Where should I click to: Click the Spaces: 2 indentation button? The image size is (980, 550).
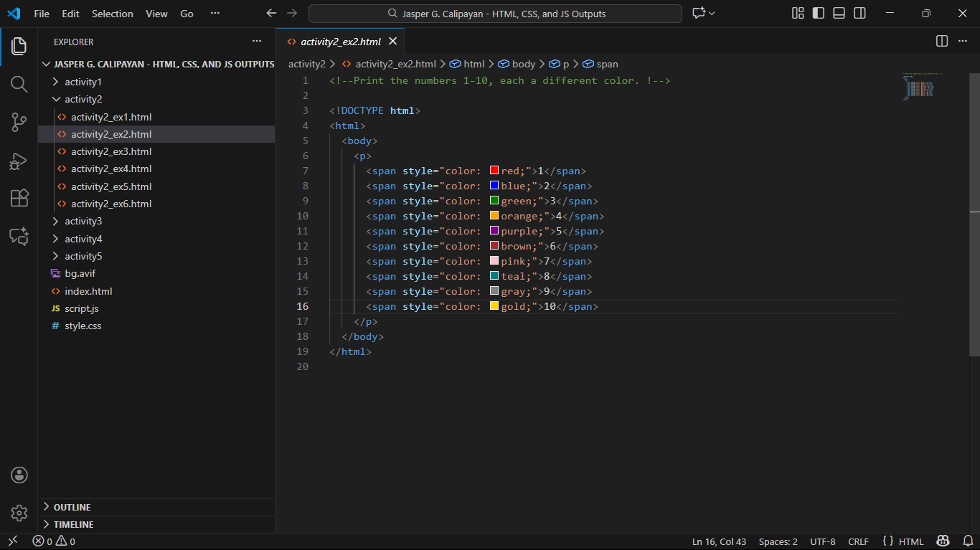(x=778, y=542)
